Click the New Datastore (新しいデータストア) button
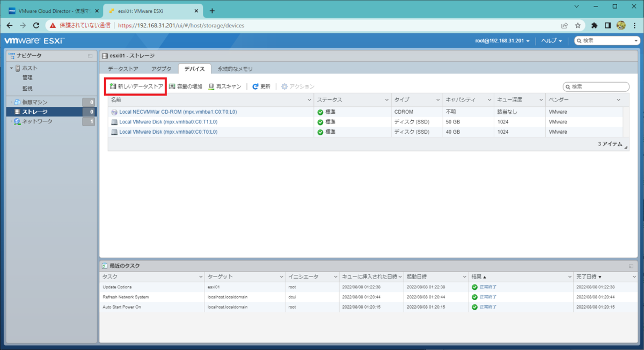 (x=136, y=86)
